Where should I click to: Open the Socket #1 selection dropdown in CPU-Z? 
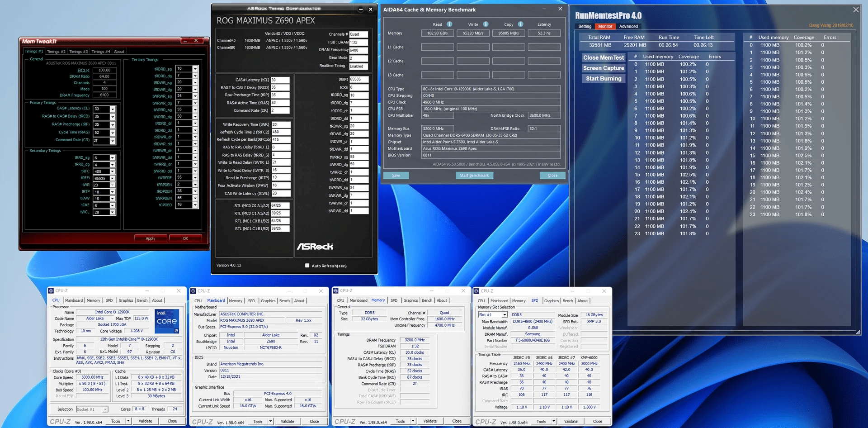(105, 409)
